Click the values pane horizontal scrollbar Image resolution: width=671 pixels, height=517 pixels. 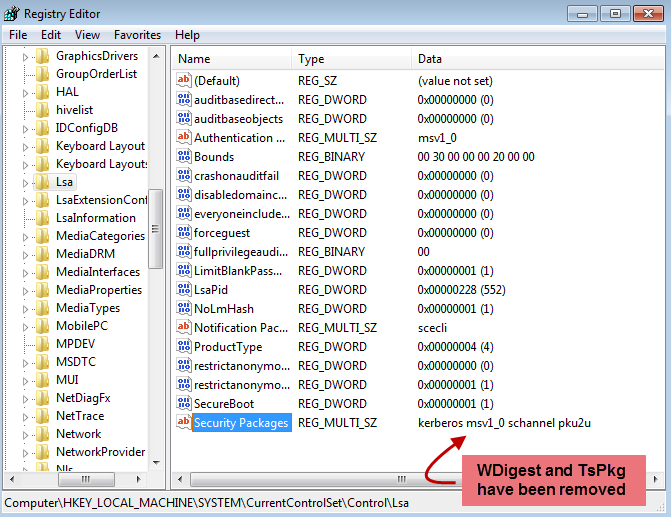tap(400, 479)
